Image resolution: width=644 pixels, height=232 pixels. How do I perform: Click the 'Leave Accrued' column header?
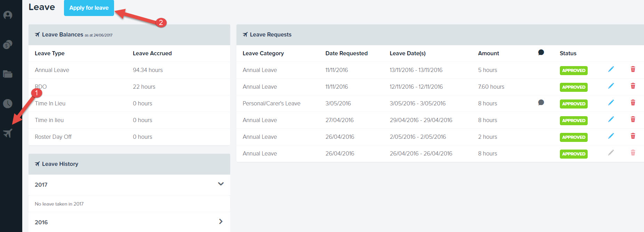click(152, 53)
